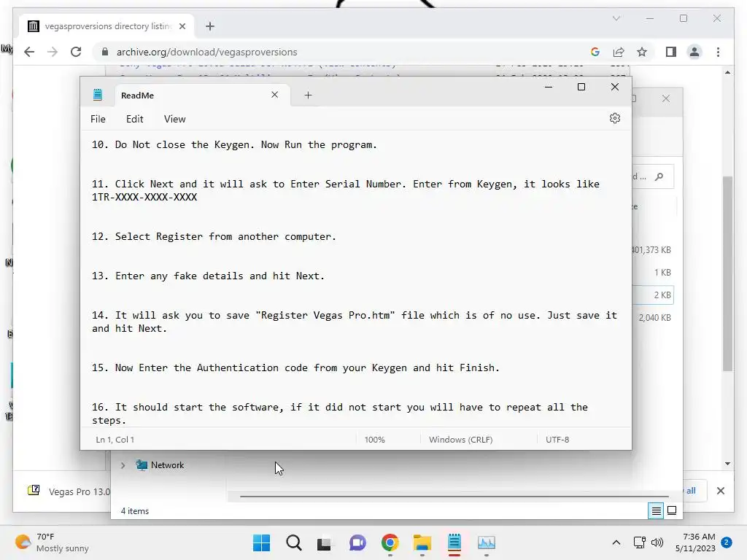747x560 pixels.
Task: Toggle Chrome side panel
Action: (x=671, y=52)
